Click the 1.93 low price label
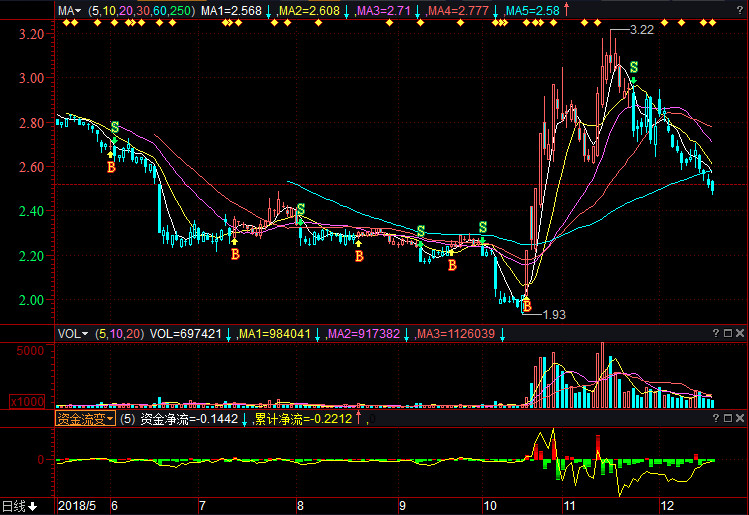The image size is (749, 515). tap(554, 315)
